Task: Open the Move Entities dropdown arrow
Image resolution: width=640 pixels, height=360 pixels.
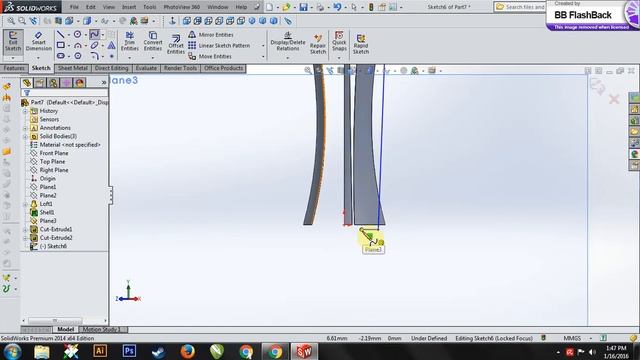Action: point(263,57)
